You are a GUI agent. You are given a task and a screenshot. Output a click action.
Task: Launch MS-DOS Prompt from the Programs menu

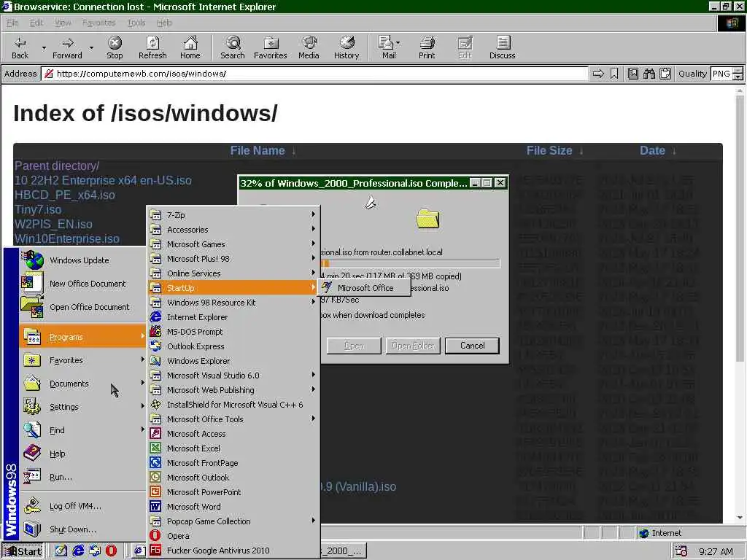click(x=233, y=332)
